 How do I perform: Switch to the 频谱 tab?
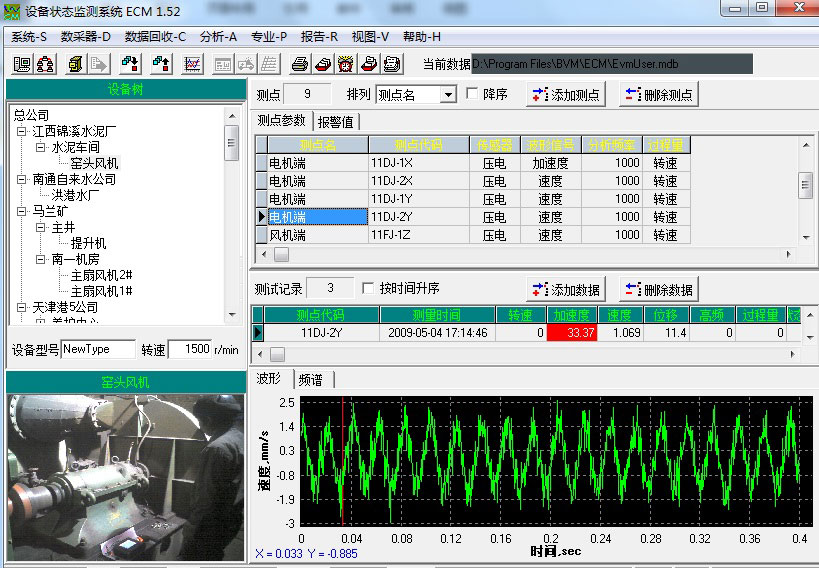click(x=313, y=381)
